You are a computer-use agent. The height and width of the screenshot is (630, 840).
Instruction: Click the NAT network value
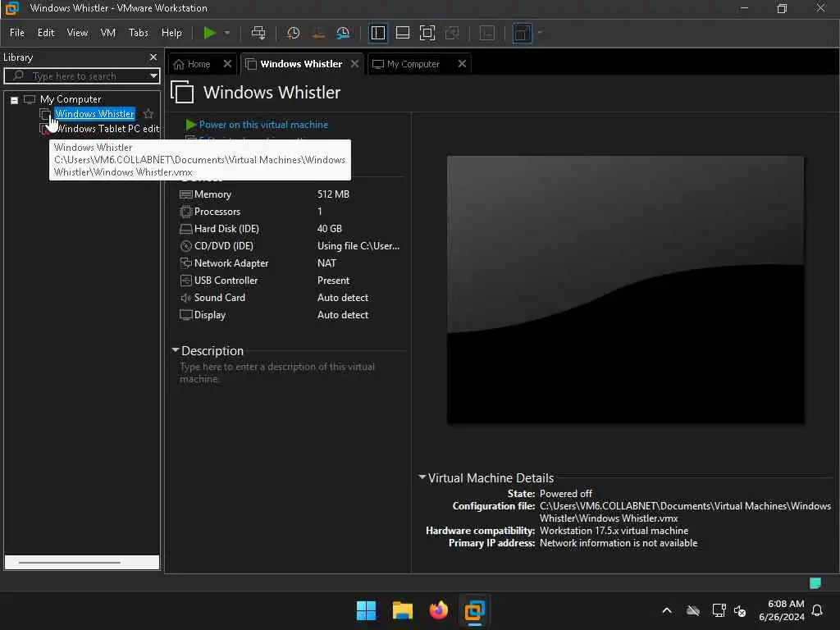pyautogui.click(x=326, y=263)
